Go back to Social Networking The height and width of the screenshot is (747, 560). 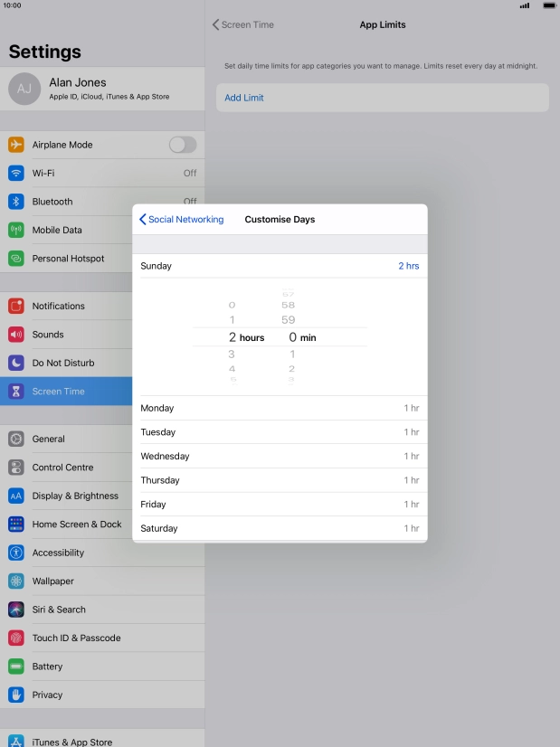point(181,220)
